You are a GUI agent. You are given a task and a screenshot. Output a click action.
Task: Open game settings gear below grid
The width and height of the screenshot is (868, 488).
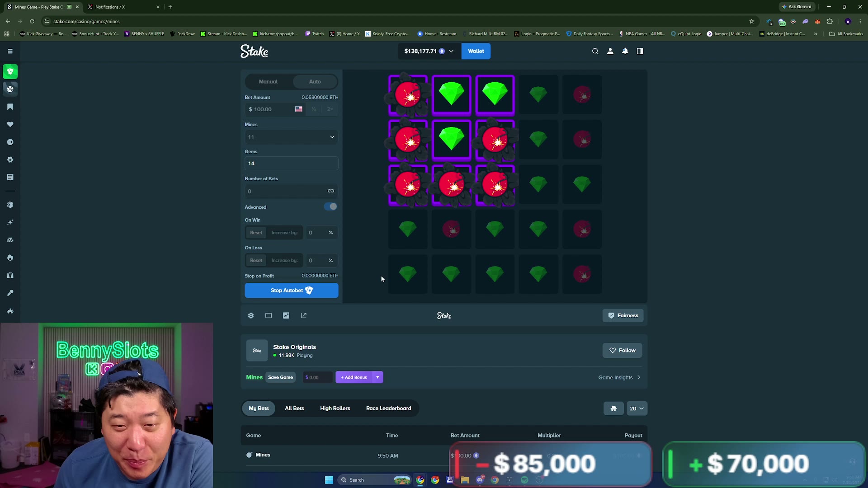pyautogui.click(x=251, y=315)
